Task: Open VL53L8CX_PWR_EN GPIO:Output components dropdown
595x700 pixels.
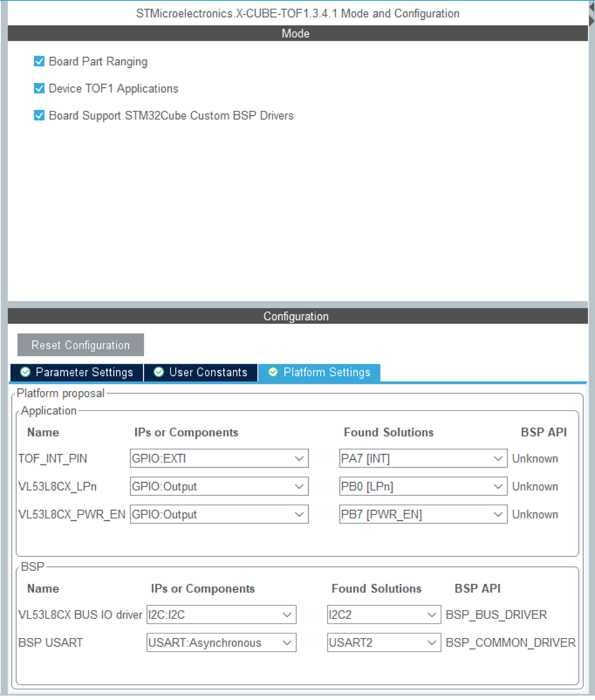Action: [x=219, y=515]
